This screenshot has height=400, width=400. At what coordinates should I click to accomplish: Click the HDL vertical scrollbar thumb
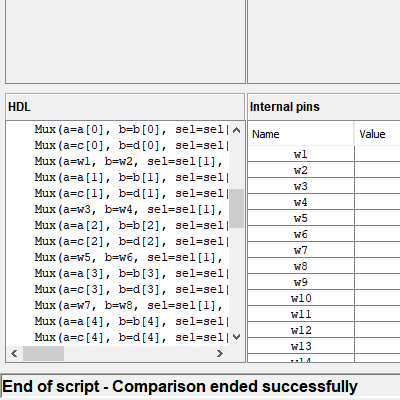(236, 208)
